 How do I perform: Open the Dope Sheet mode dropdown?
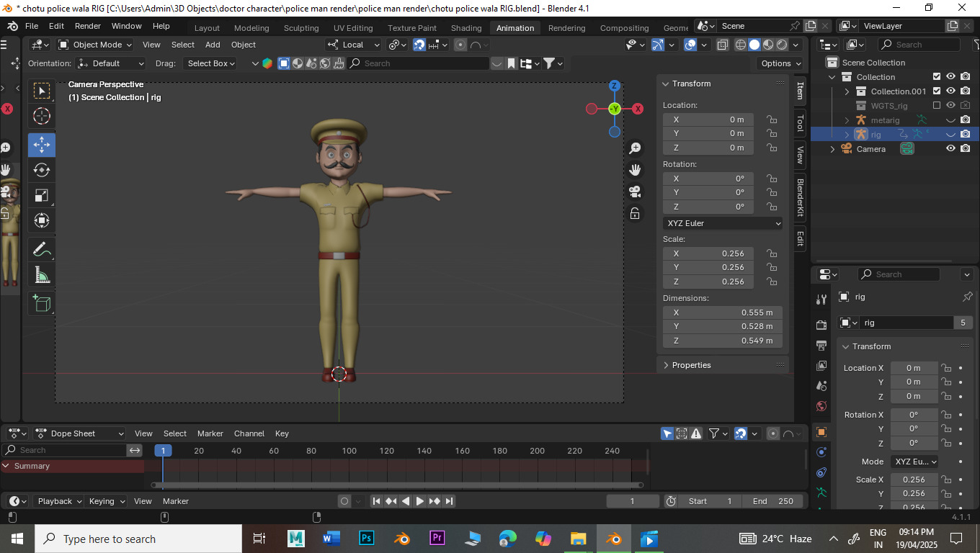coord(80,433)
